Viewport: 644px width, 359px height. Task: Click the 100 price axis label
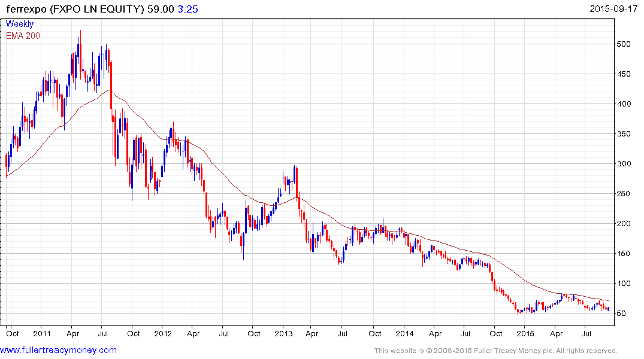[x=624, y=284]
